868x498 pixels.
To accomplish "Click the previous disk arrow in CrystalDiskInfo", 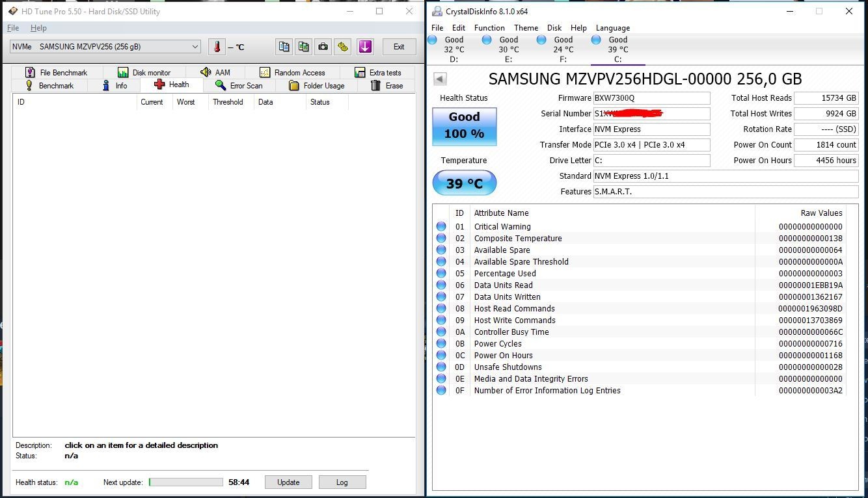I will (x=440, y=79).
